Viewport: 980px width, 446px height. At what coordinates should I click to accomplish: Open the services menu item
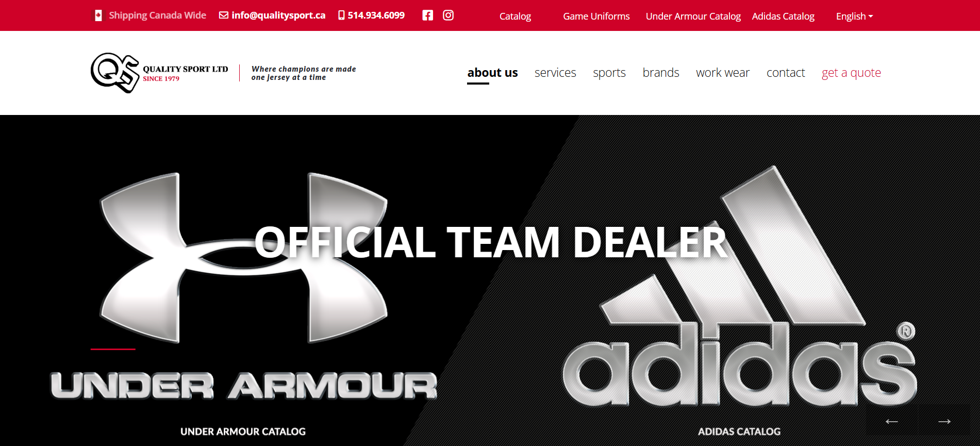point(555,73)
